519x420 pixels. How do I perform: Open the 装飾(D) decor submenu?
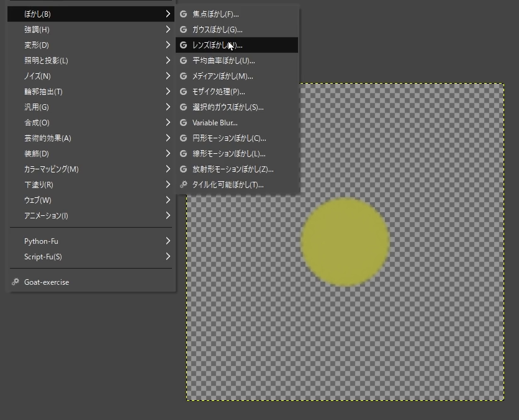[91, 154]
